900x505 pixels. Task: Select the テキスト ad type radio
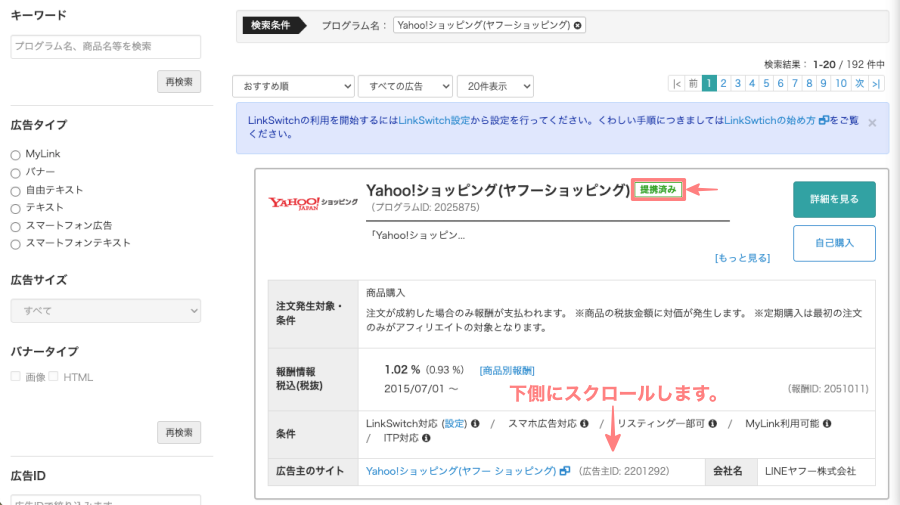point(15,208)
